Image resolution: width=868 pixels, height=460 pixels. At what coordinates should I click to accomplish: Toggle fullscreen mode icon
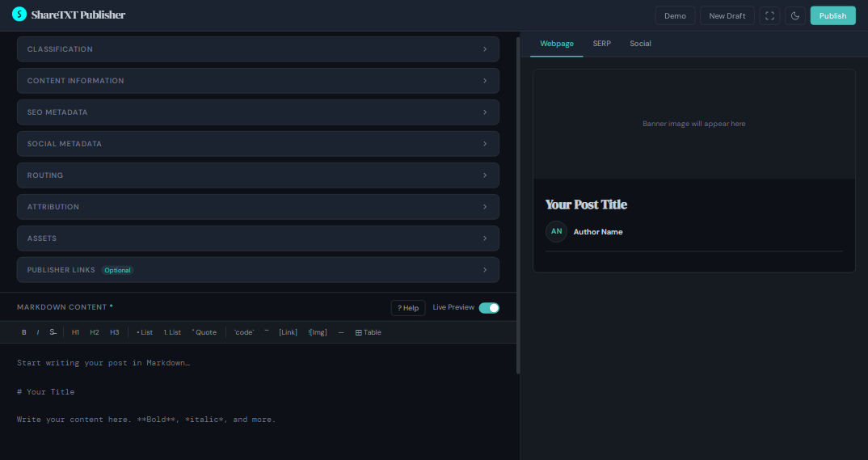(769, 15)
